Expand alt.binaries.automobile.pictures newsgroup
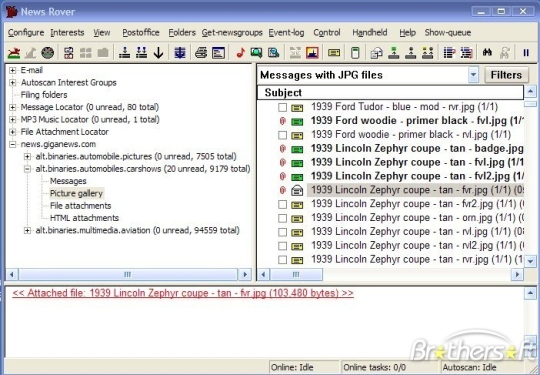The height and width of the screenshot is (375, 540). (x=27, y=157)
